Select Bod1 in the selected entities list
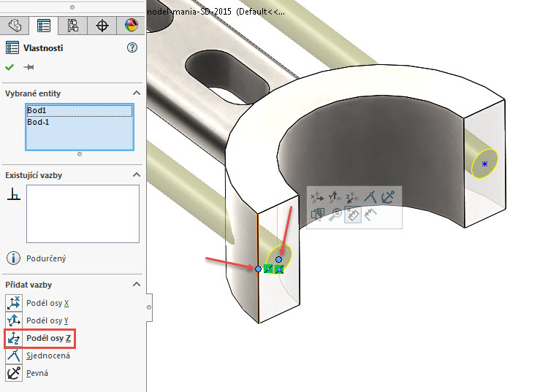This screenshot has height=392, width=548. tap(37, 111)
